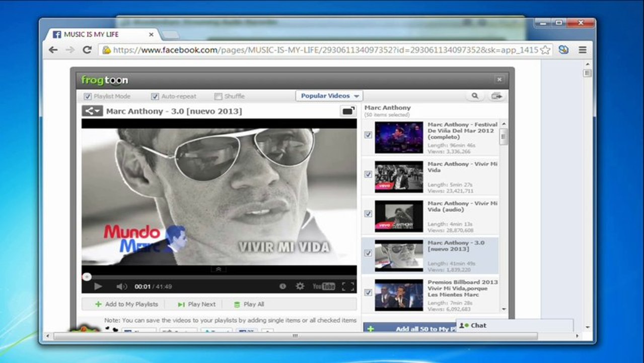Screen dimensions: 644x363
Task: Click the browser forward arrow
Action: click(x=70, y=50)
